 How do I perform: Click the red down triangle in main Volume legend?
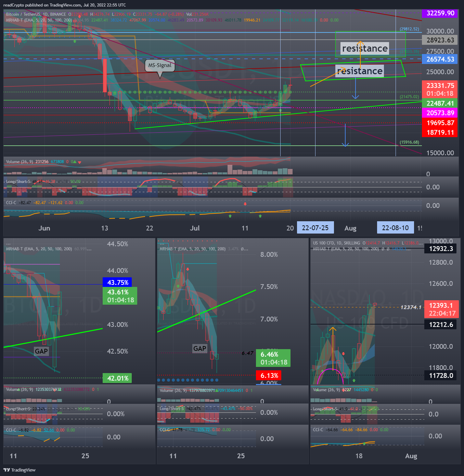[x=79, y=162]
